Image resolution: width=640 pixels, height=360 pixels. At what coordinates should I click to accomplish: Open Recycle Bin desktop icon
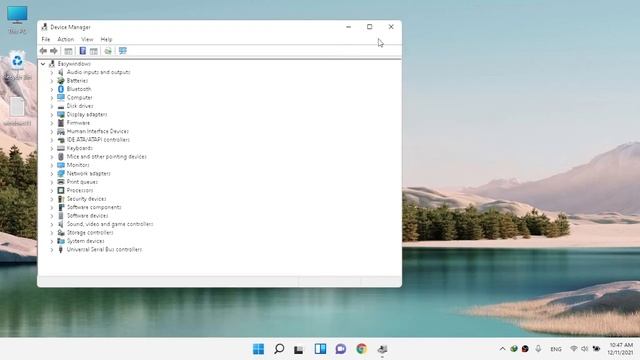point(17,65)
